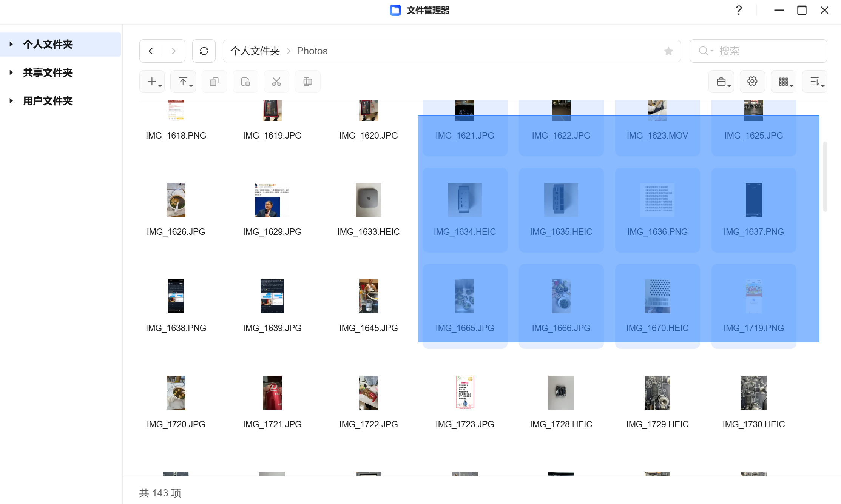Select IMG_1635.HEIC thumbnail
Viewport: 841px width, 504px height.
(561, 200)
